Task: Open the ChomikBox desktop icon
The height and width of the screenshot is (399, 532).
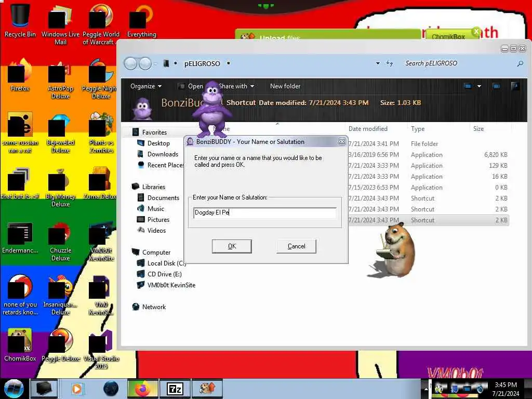Action: tap(20, 345)
